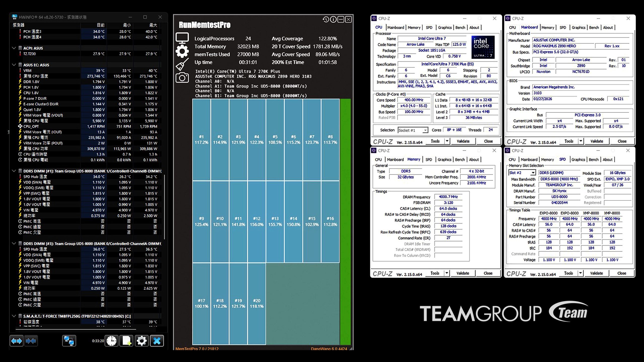Image resolution: width=644 pixels, height=362 pixels.
Task: Click HWiNFO horizontal scrollbar
Action: coord(76,329)
